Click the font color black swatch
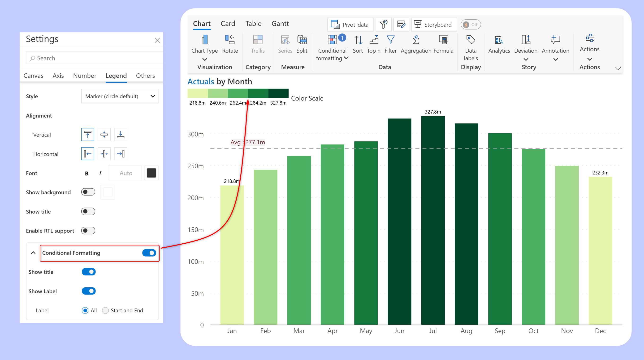This screenshot has height=360, width=644. (151, 173)
